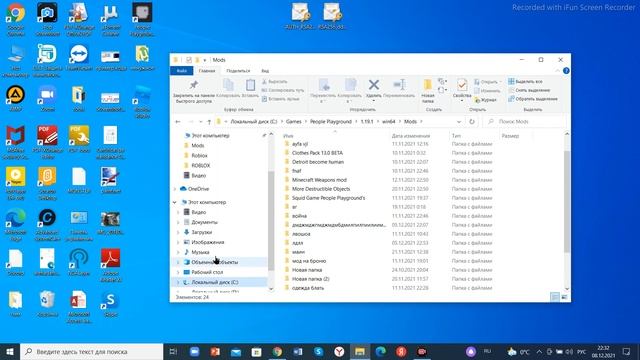
Task: Expand Локальный диск (C:) tree node
Action: click(178, 282)
